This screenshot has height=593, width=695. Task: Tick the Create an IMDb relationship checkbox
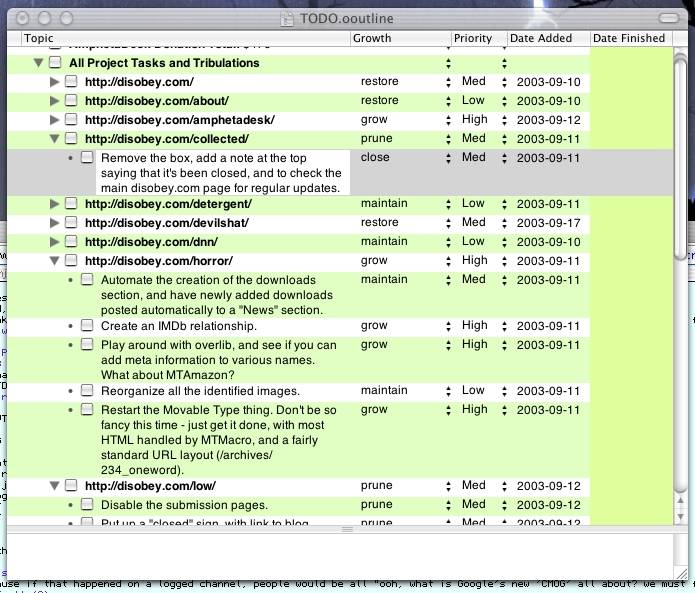(87, 326)
